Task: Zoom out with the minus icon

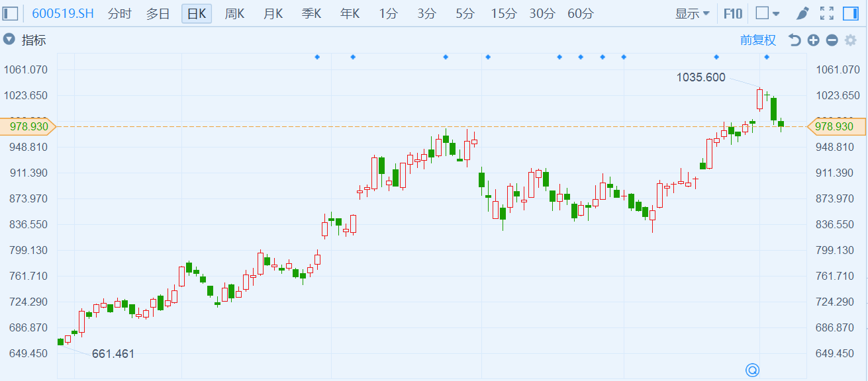Action: click(832, 40)
